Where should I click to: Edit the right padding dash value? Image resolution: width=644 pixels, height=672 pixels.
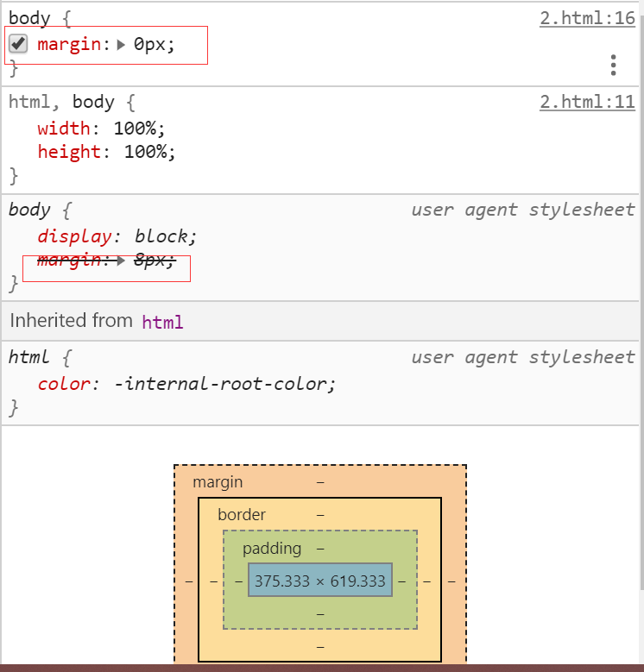point(401,581)
